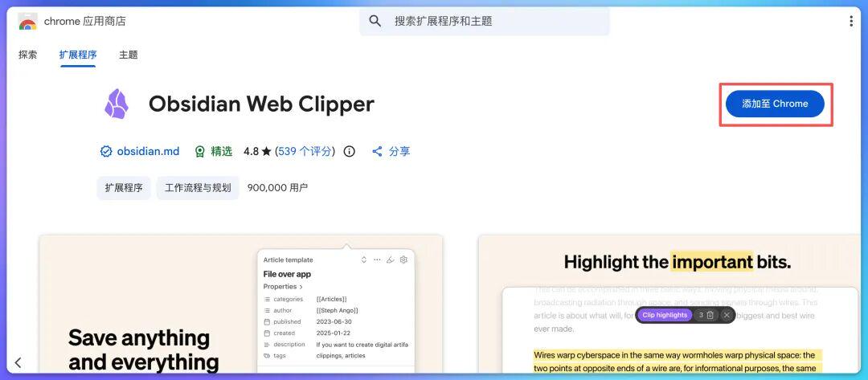Click the created property calendar icon
Viewport: 868px width, 380px height.
tap(267, 333)
